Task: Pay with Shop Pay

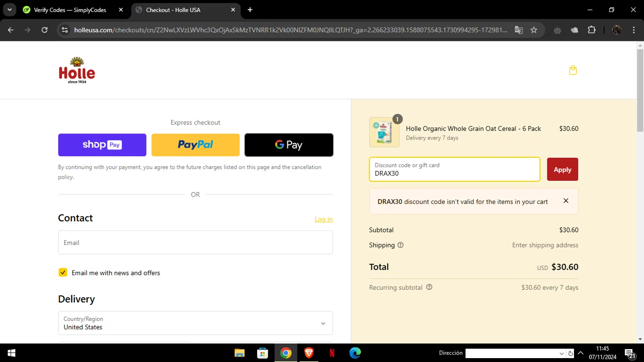Action: [x=102, y=145]
